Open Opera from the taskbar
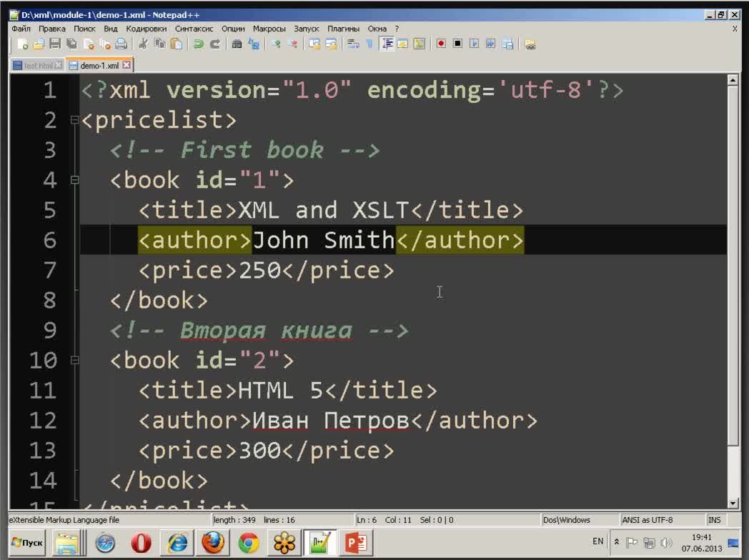This screenshot has width=749, height=560. point(141,543)
